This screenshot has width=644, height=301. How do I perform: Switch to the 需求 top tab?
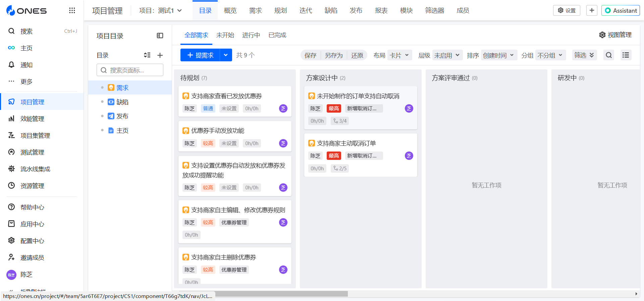[255, 10]
